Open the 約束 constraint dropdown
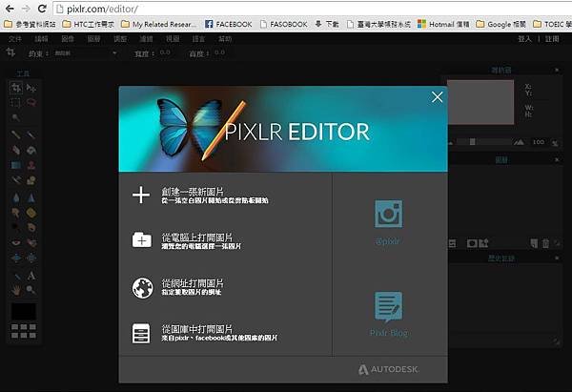The width and height of the screenshot is (572, 392). click(x=86, y=53)
